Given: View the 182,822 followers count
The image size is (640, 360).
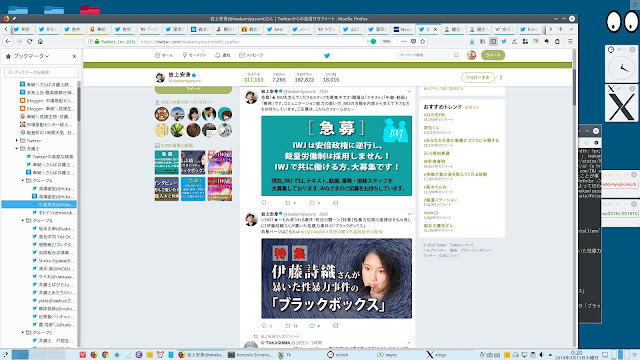Looking at the screenshot, I should [304, 78].
